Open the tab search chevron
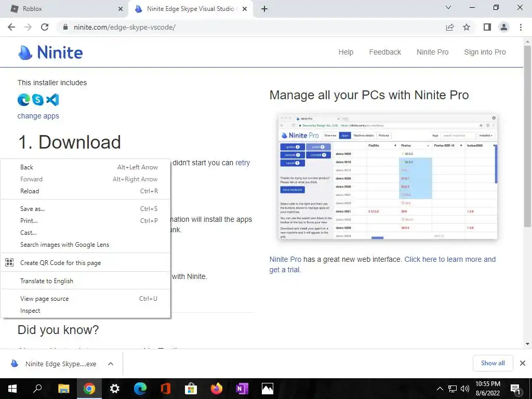 (448, 7)
